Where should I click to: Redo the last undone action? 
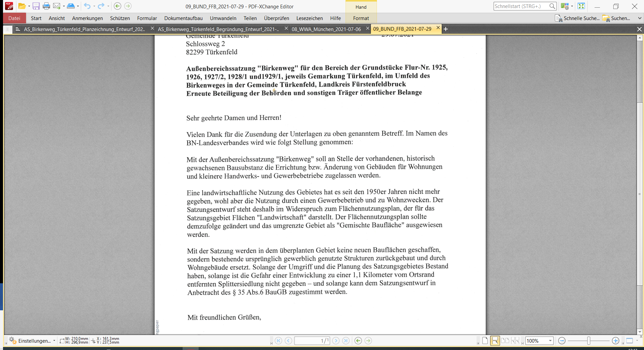coord(101,6)
